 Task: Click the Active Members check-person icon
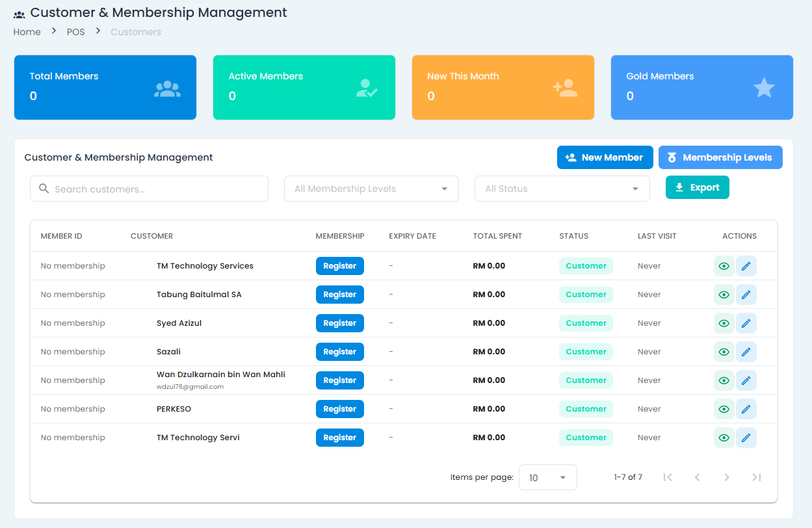367,88
